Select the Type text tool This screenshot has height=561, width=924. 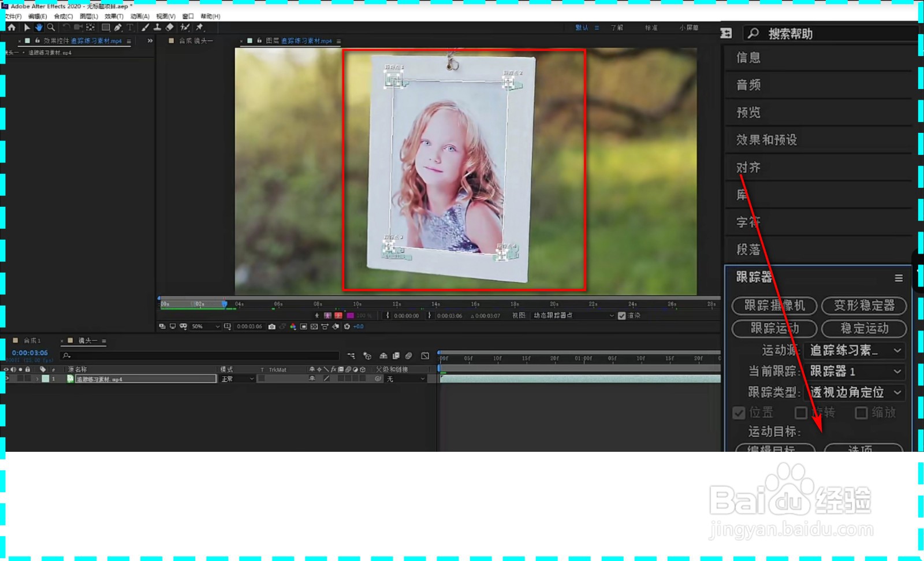click(x=130, y=27)
